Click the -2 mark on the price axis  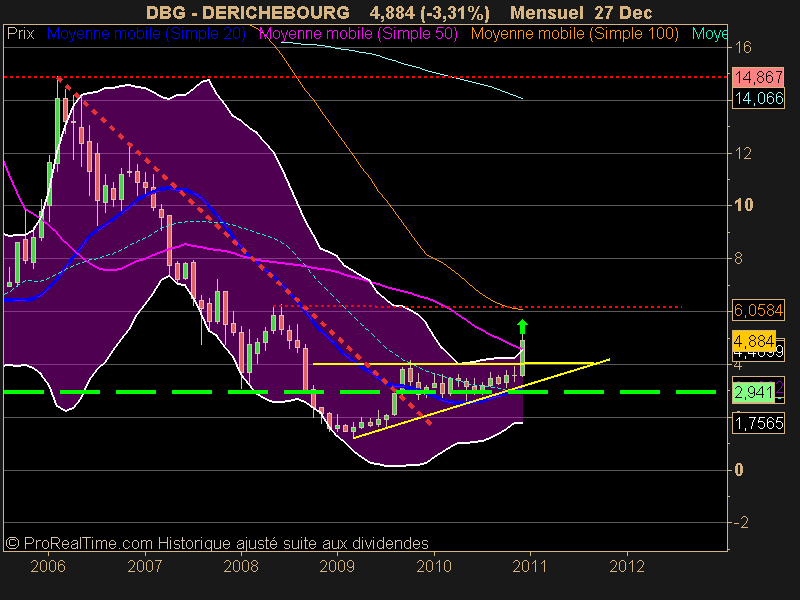pos(741,522)
